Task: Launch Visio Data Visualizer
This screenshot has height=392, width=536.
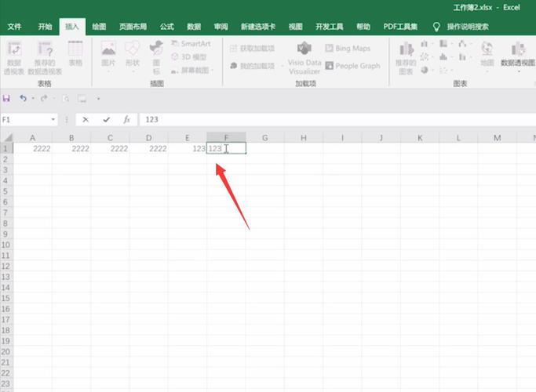Action: click(304, 57)
